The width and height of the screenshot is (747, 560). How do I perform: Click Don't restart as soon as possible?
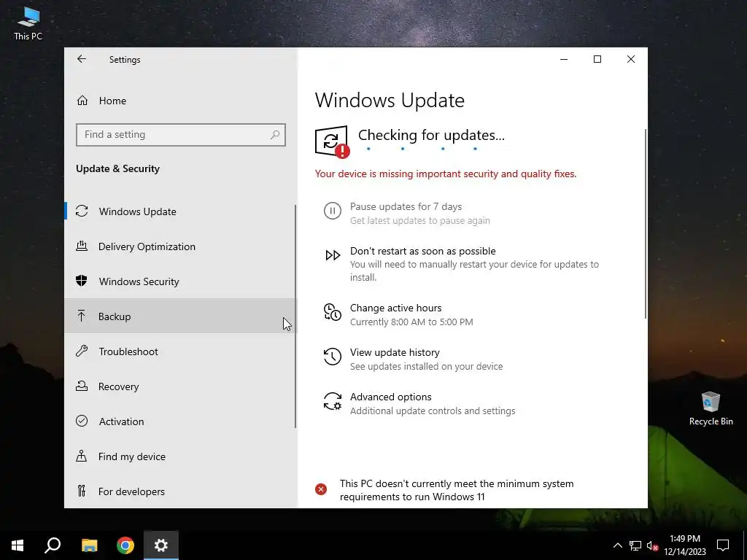point(422,251)
